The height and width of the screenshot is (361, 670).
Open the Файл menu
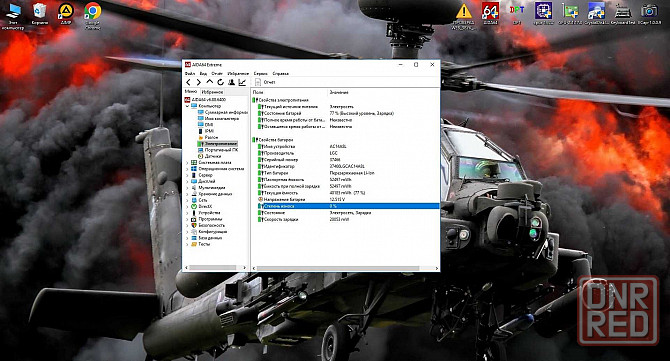coord(190,73)
